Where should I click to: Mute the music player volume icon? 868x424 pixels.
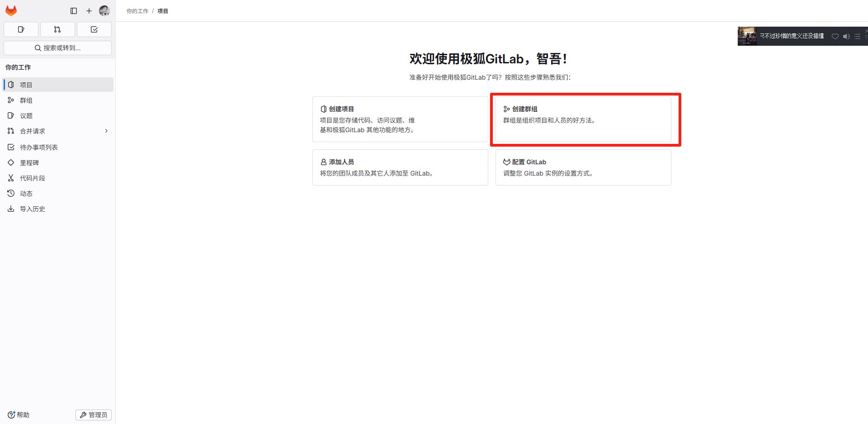click(x=846, y=36)
